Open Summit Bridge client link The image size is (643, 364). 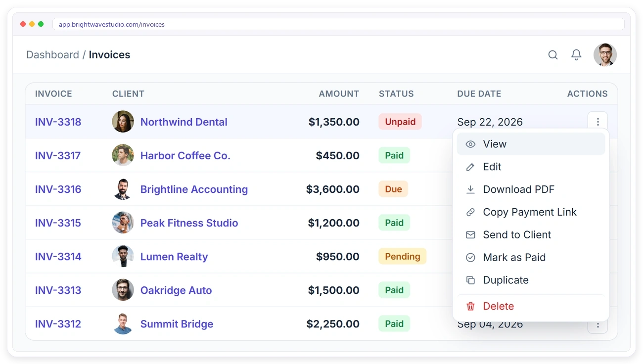click(x=177, y=324)
